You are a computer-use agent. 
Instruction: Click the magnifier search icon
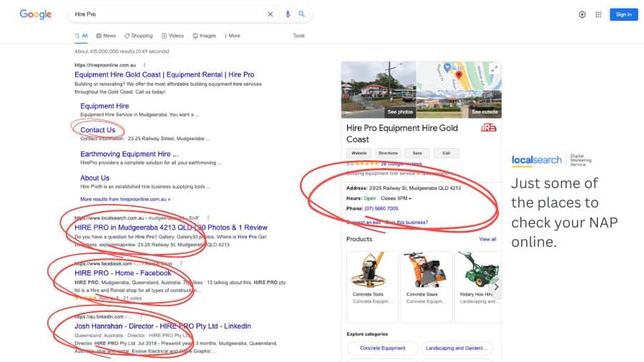pos(301,14)
